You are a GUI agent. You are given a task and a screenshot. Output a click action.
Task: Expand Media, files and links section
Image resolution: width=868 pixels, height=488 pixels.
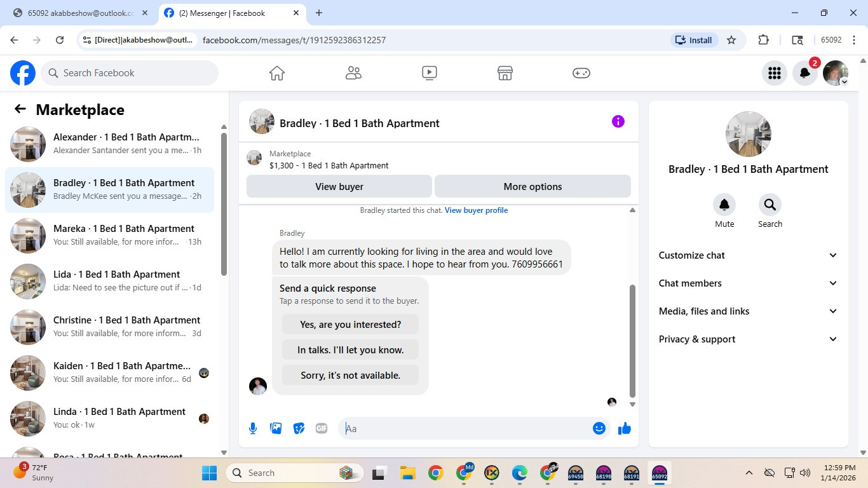tap(749, 311)
